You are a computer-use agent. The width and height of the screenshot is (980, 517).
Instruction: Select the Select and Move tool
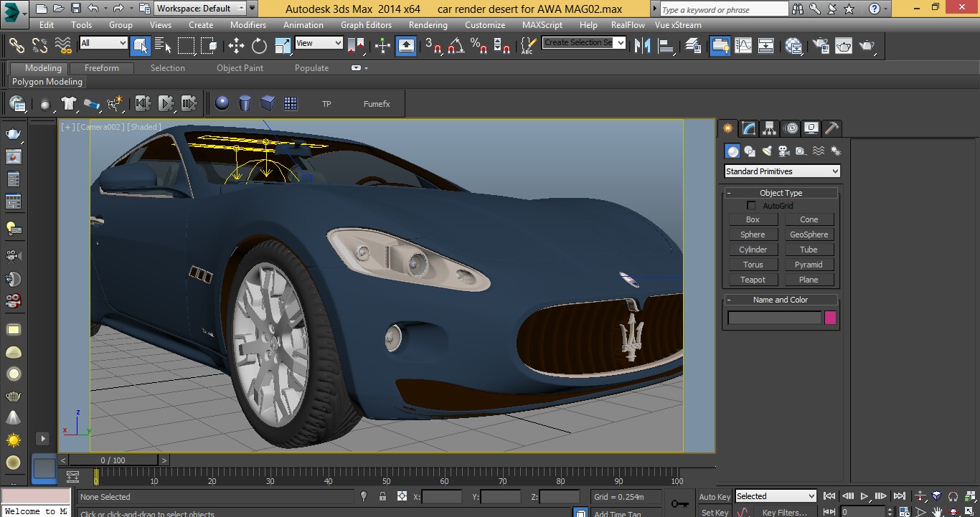[236, 45]
